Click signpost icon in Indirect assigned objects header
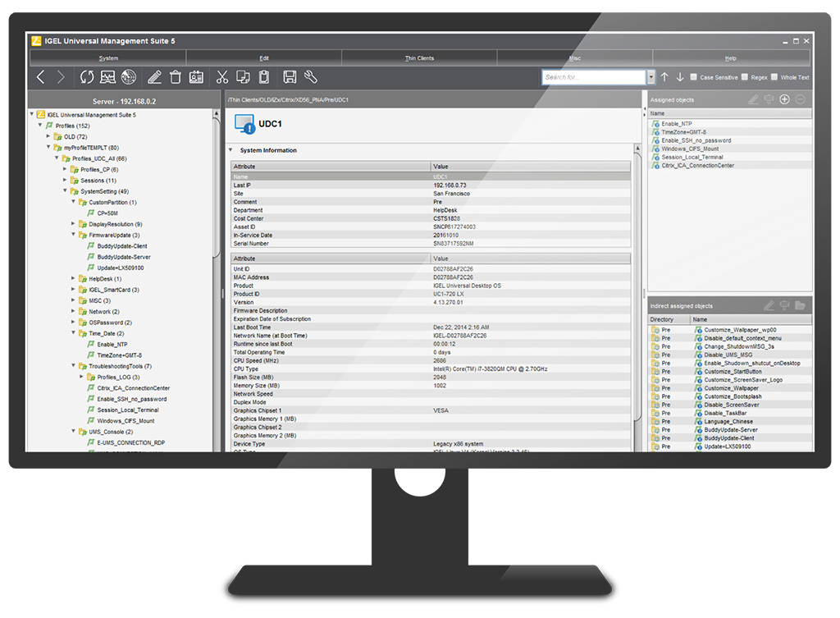Screen dimensions: 840x618 point(784,305)
